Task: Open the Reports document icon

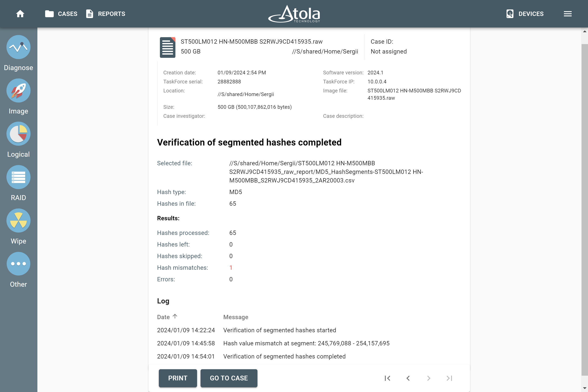Action: click(89, 14)
